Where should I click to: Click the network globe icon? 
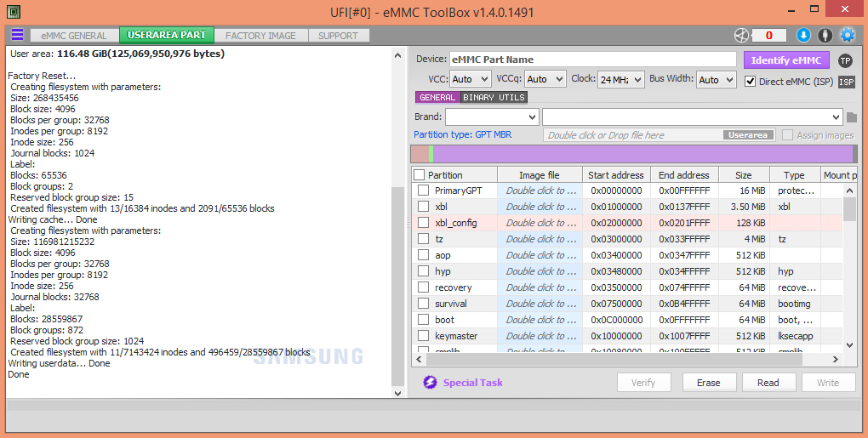pos(741,36)
